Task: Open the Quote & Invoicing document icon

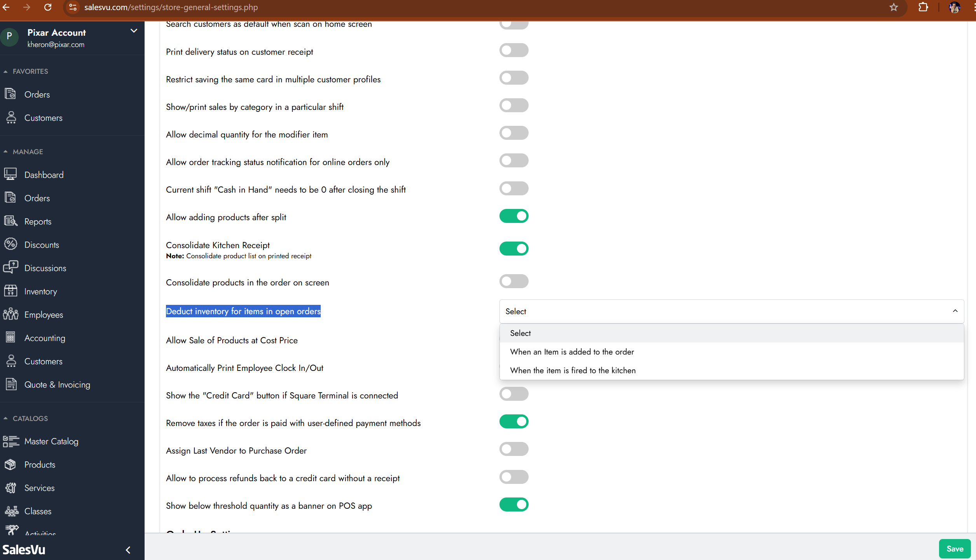Action: [x=11, y=384]
